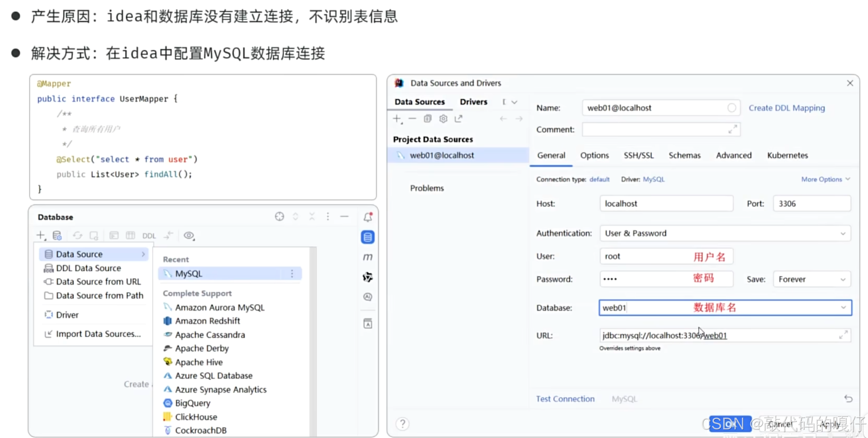Click the Create DDL Mapping link
This screenshot has height=438, width=868.
click(x=786, y=108)
